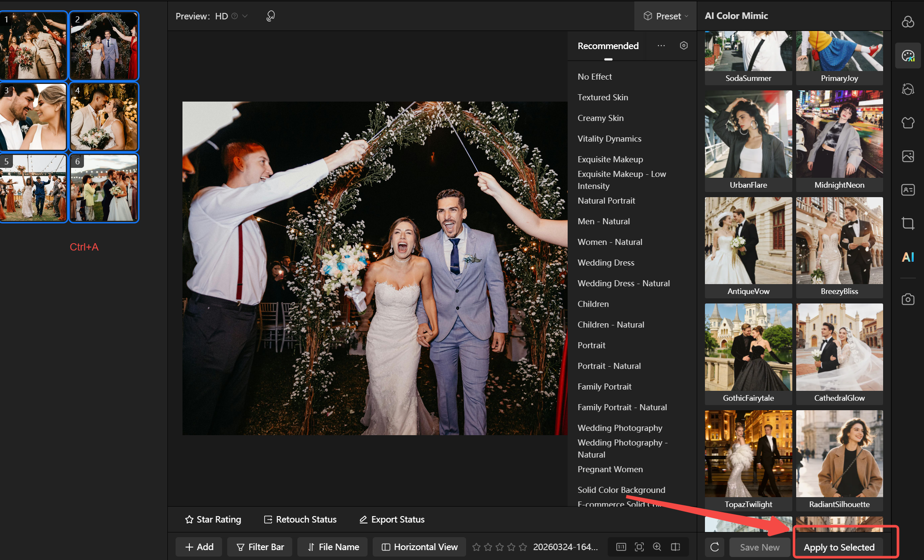
Task: Toggle before/after compare view icon
Action: [675, 547]
